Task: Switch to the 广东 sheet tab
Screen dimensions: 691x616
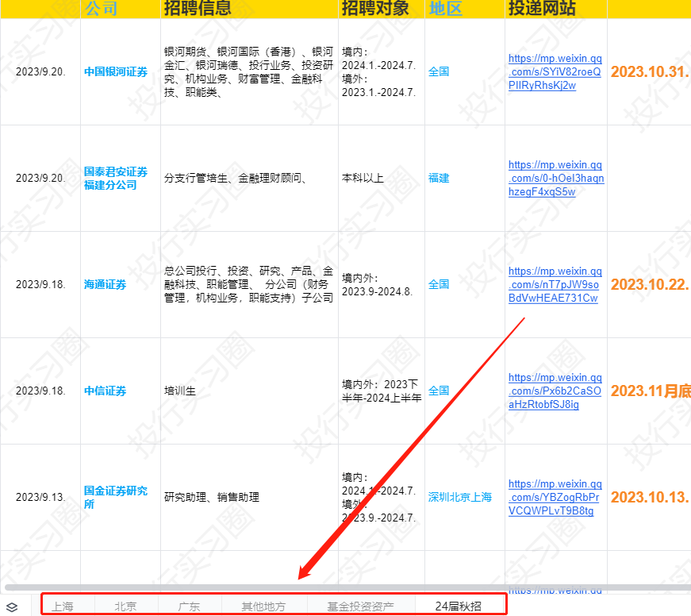Action: [x=189, y=606]
